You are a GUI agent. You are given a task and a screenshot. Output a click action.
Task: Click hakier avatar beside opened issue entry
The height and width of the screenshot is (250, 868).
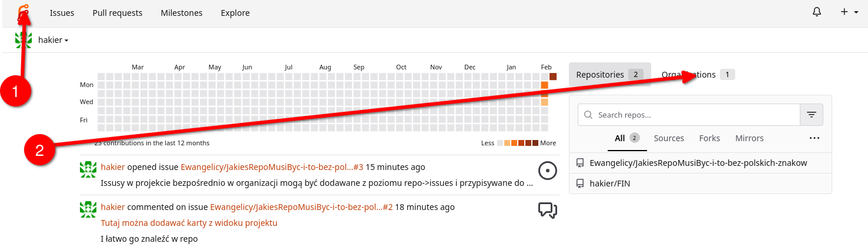coord(88,169)
